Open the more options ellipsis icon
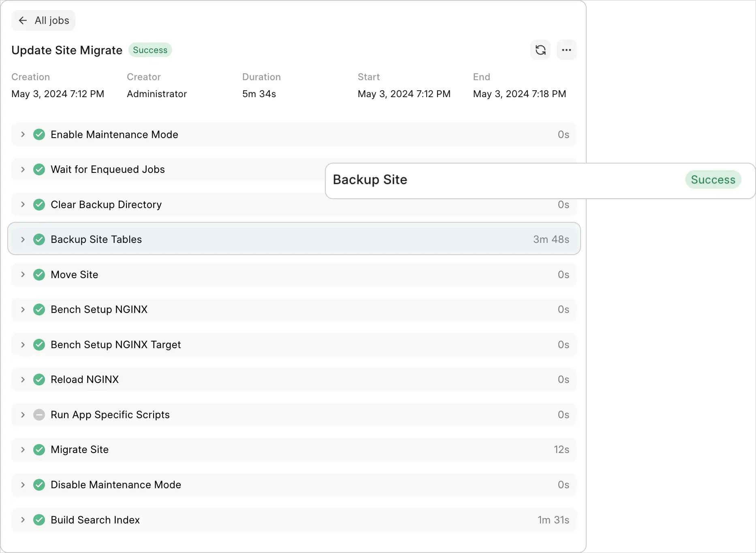 [x=566, y=50]
